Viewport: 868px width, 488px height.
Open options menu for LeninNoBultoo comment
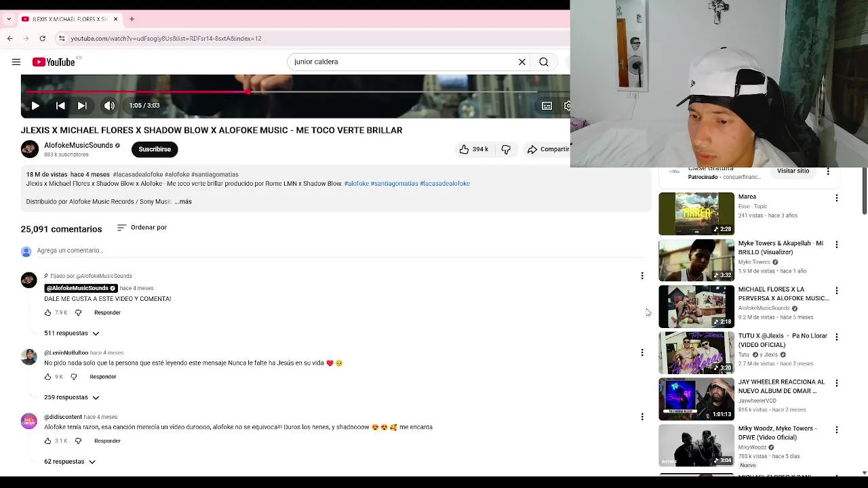(642, 352)
